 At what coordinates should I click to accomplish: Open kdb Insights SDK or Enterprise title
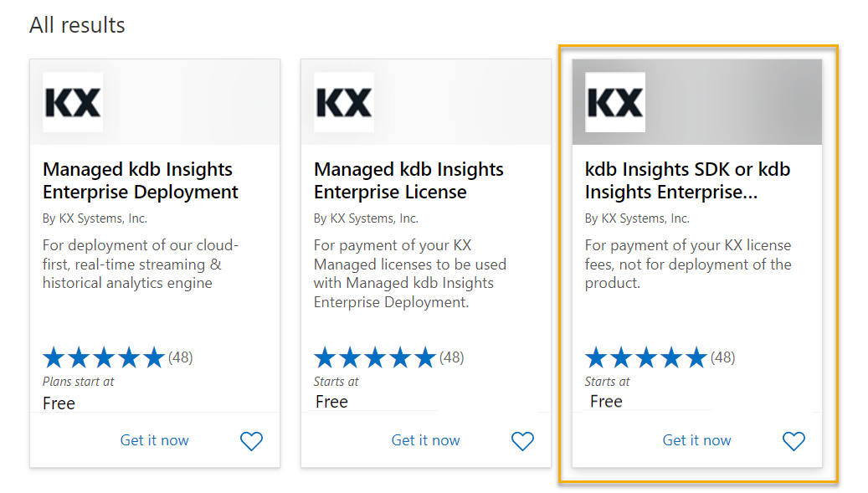[687, 181]
